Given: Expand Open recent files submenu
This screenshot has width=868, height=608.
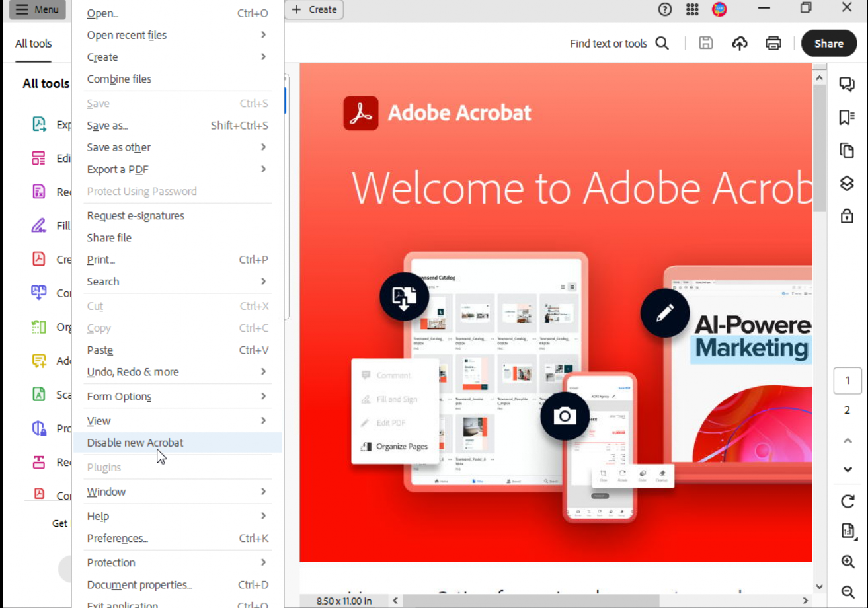Looking at the screenshot, I should pyautogui.click(x=177, y=35).
